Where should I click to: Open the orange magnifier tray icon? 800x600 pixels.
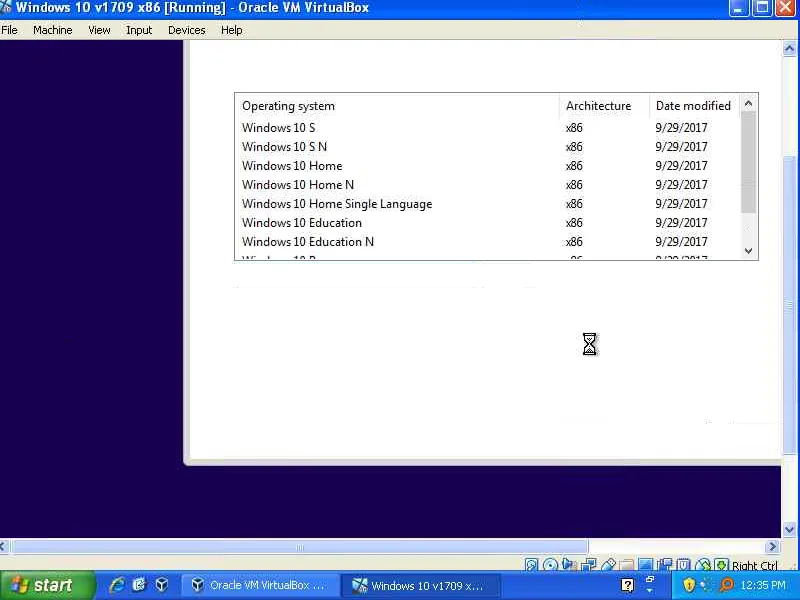(x=727, y=585)
